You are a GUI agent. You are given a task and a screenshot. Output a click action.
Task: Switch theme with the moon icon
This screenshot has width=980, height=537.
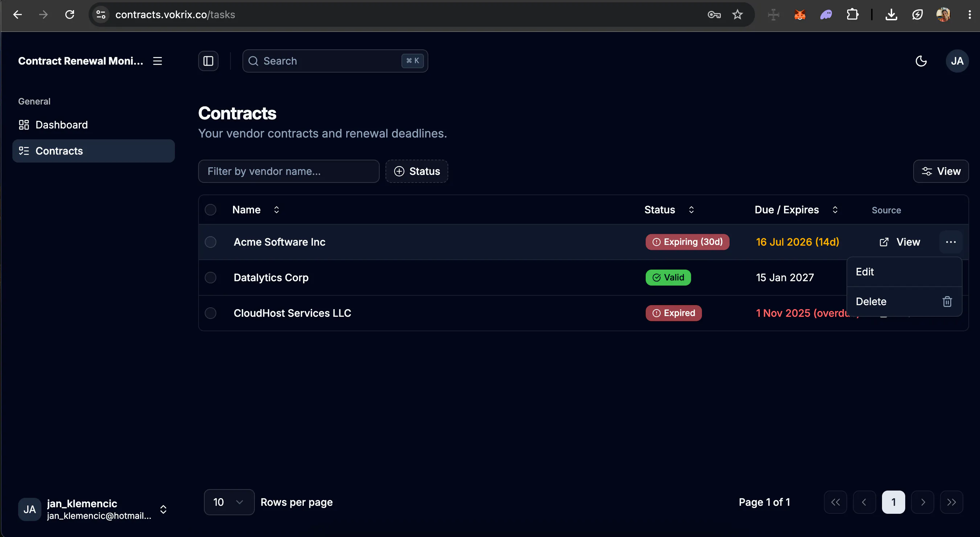(x=920, y=61)
